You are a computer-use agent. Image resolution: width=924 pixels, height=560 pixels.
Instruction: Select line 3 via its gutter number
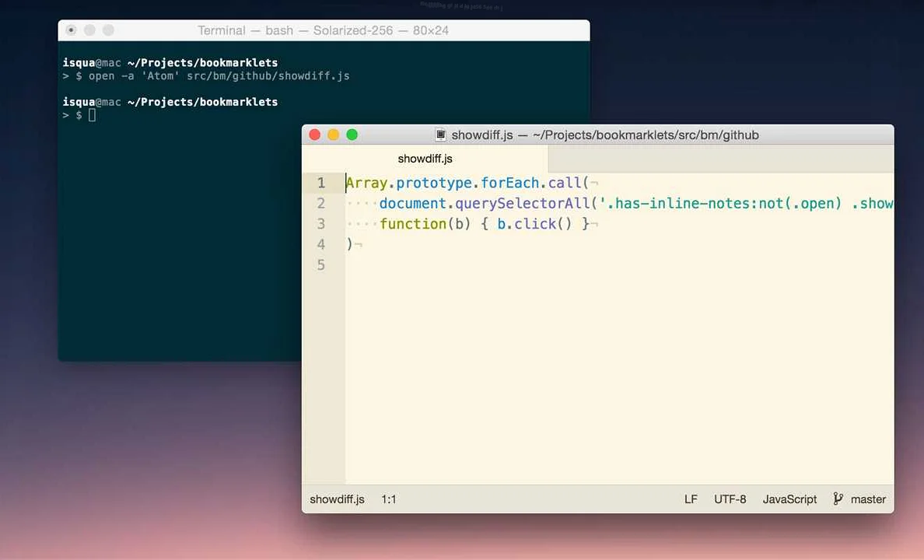coord(321,224)
